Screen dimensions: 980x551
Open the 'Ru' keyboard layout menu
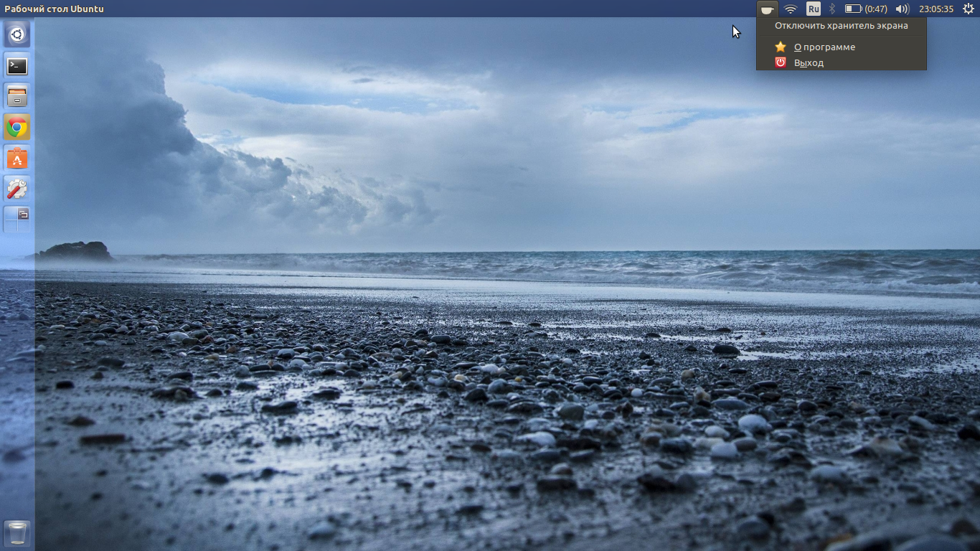click(813, 9)
